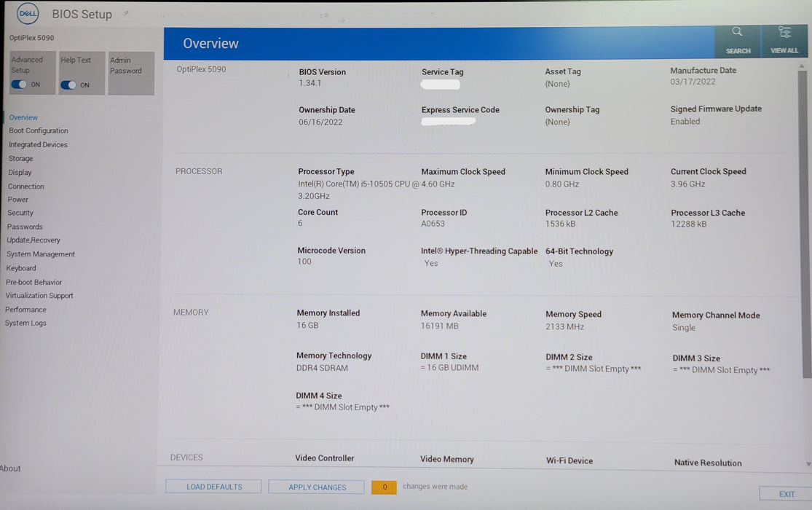Click the Native Resolution label
Image resolution: width=812 pixels, height=510 pixels.
click(x=708, y=463)
